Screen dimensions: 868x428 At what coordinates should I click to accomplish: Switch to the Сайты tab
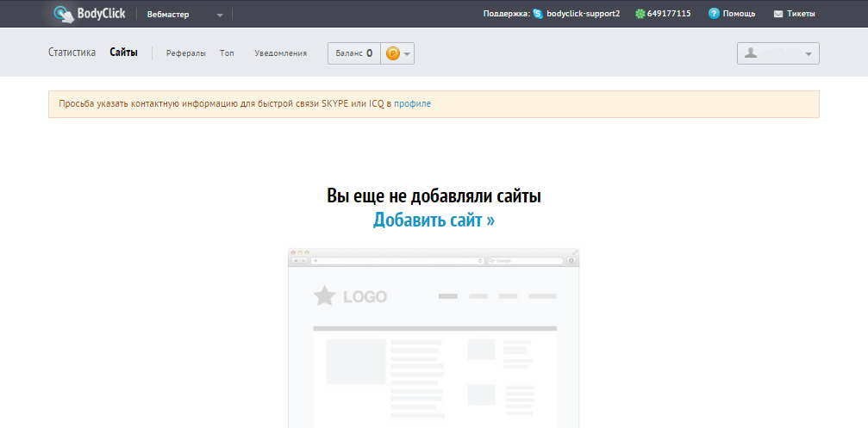point(123,53)
